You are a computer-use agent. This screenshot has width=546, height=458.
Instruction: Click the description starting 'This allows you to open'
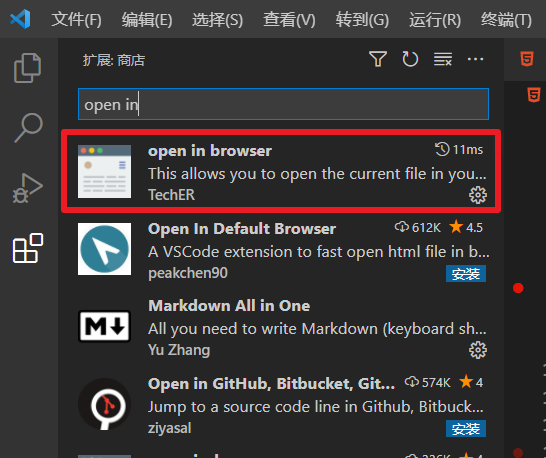317,174
